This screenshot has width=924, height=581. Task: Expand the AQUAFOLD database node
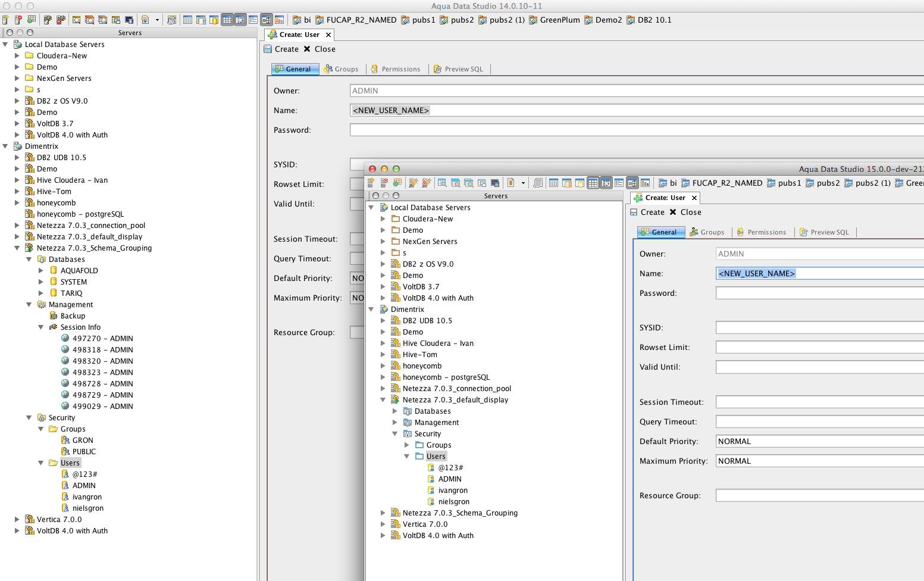click(41, 270)
